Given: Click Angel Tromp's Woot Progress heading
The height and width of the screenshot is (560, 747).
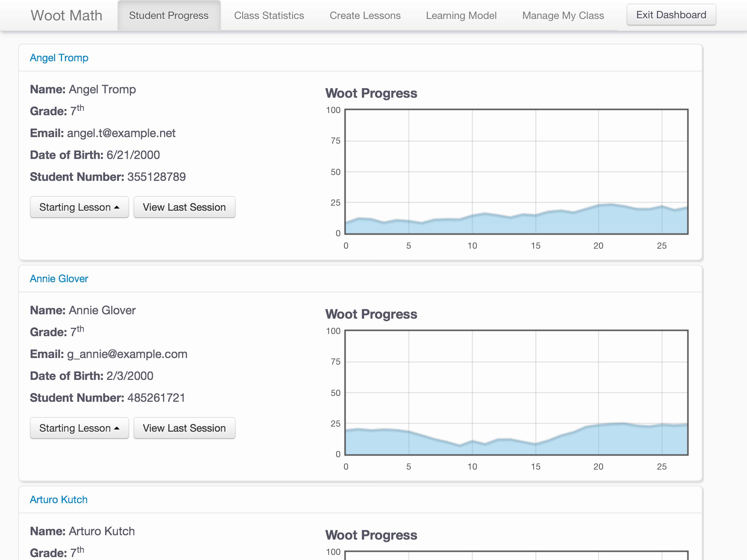Looking at the screenshot, I should coord(371,93).
